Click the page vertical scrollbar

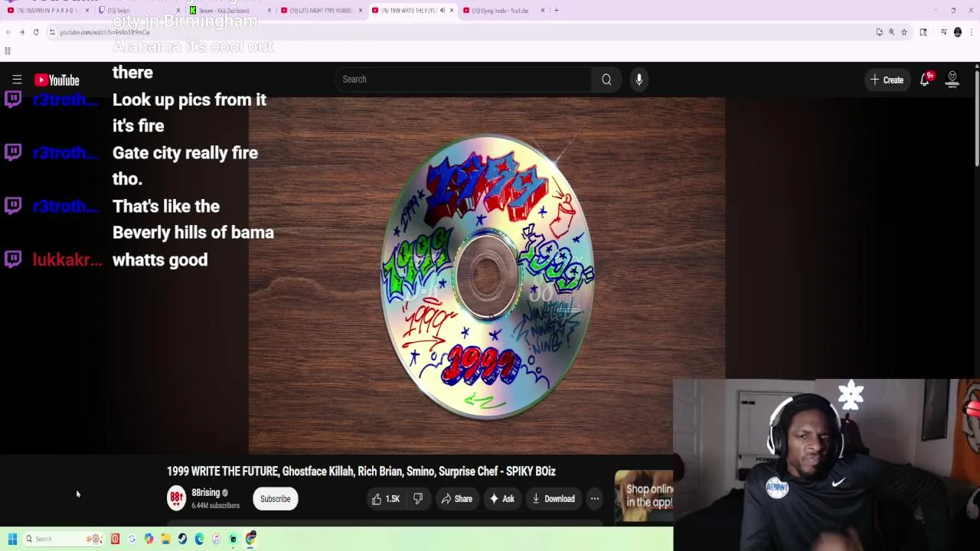(x=976, y=119)
